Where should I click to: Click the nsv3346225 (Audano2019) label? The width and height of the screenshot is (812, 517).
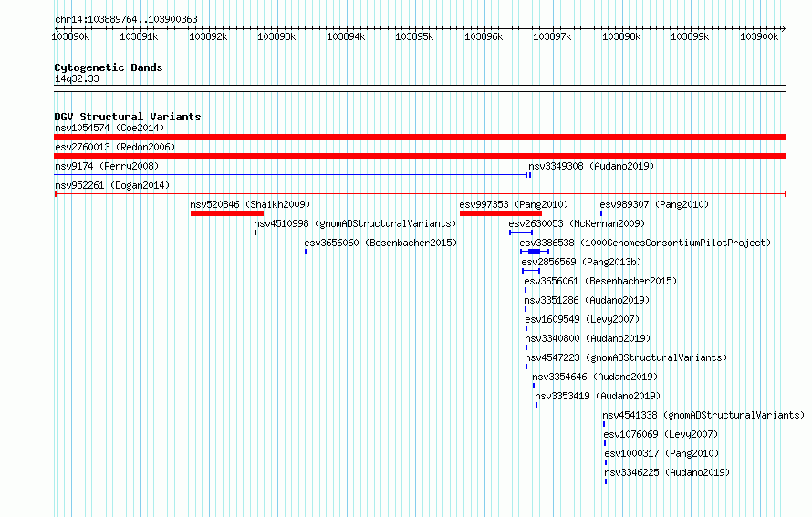pos(667,472)
